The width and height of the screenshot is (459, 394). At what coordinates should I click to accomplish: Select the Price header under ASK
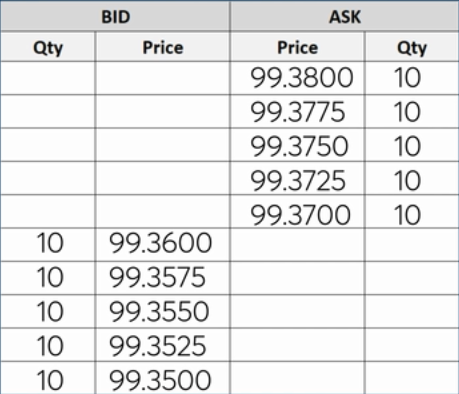tap(298, 47)
